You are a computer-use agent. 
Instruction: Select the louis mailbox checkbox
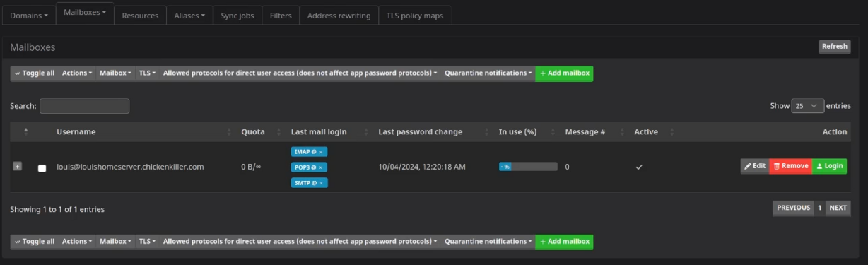[x=42, y=168]
